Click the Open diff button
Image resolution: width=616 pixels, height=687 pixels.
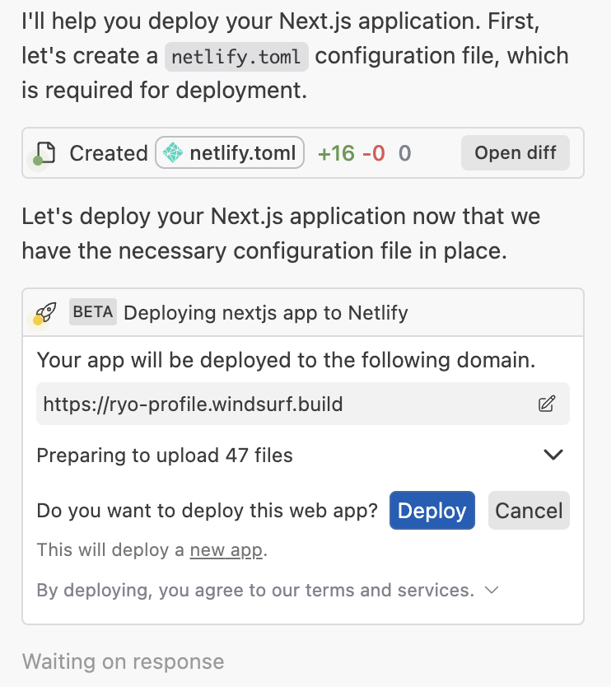[x=516, y=153]
